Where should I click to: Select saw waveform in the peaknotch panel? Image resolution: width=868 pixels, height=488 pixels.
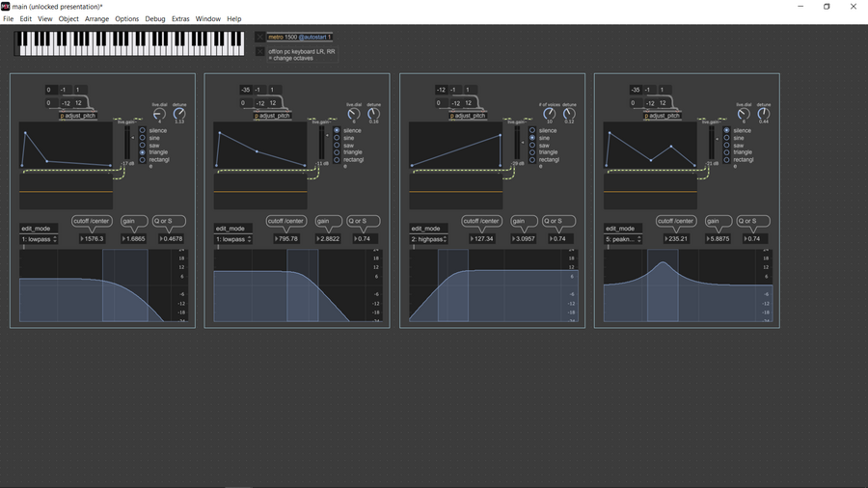(x=726, y=145)
